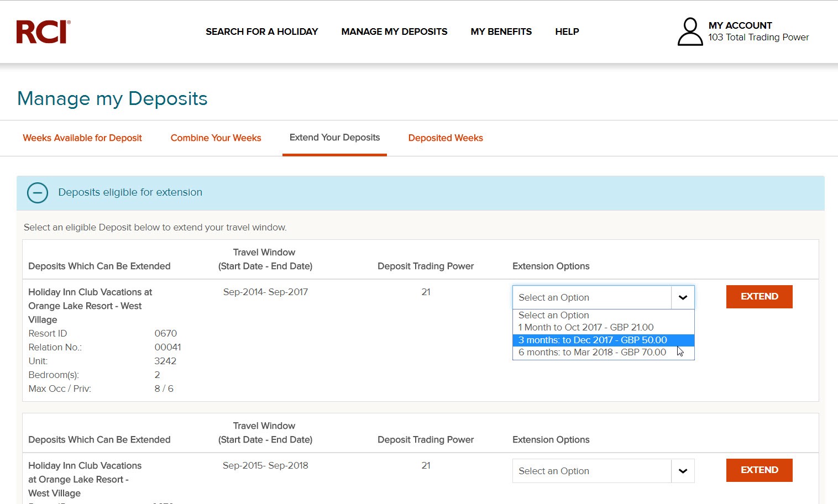838x504 pixels.
Task: Click the Sep-2014- Sep-2017 travel window
Action: click(x=265, y=292)
